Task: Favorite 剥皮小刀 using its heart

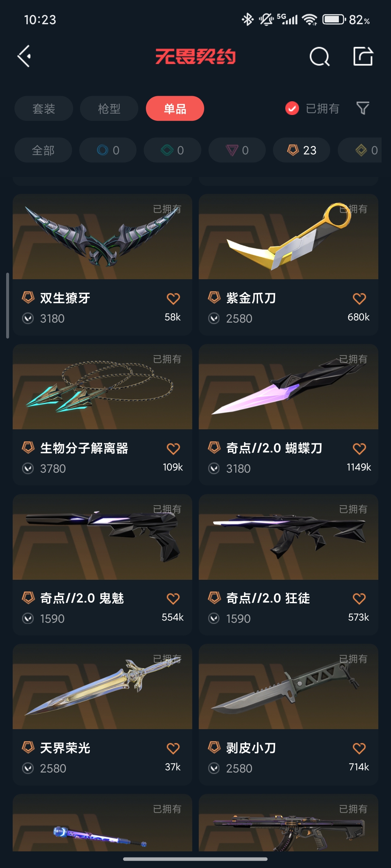Action: pyautogui.click(x=359, y=748)
